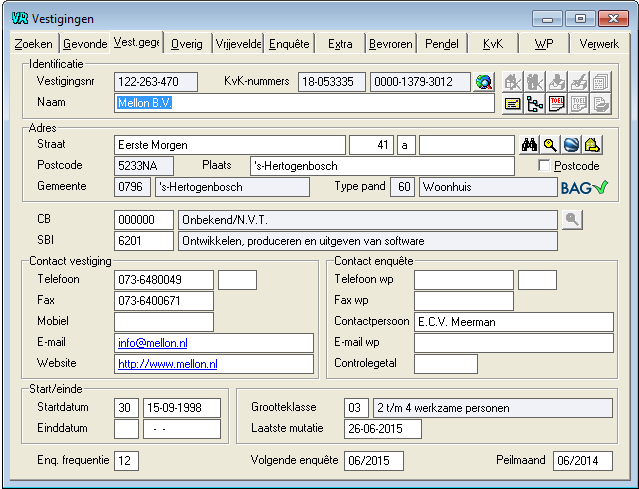The image size is (639, 489).
Task: Click the Vestigingsnr field 122-263-470
Action: 156,82
